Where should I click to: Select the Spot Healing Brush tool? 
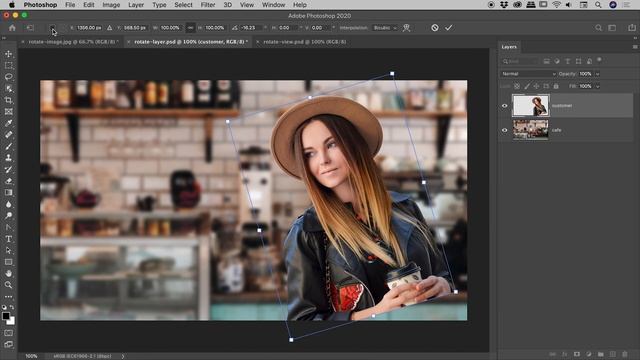[x=8, y=134]
